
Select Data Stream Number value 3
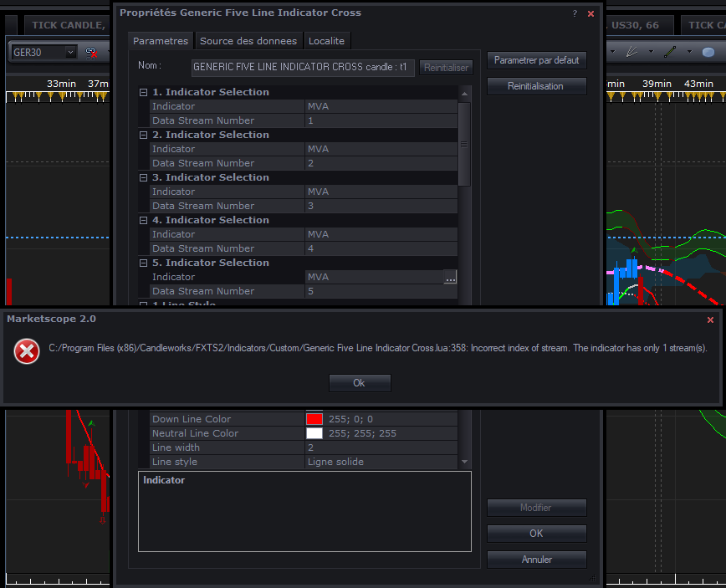tap(381, 206)
